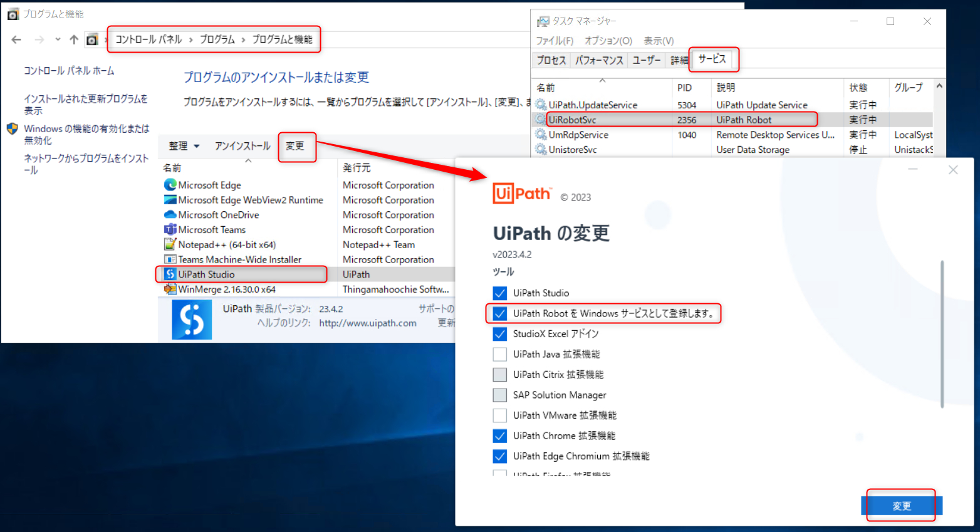
Task: Click the installer dialog scrollbar
Action: pos(941,332)
